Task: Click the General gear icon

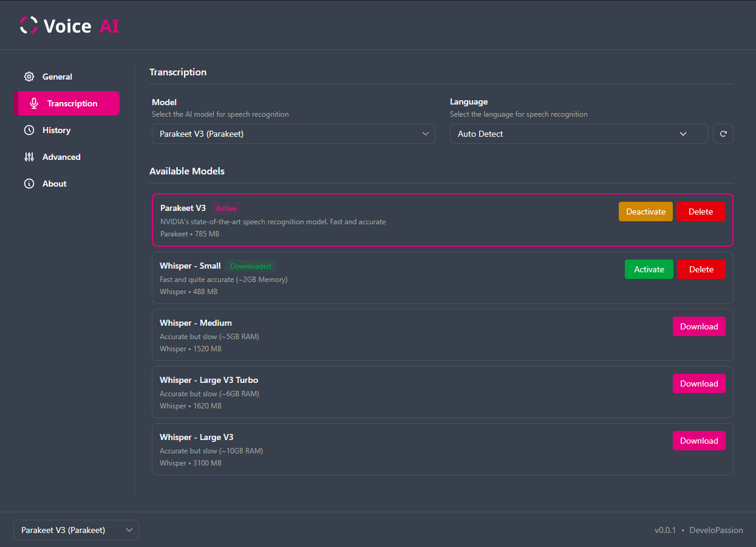Action: [29, 77]
